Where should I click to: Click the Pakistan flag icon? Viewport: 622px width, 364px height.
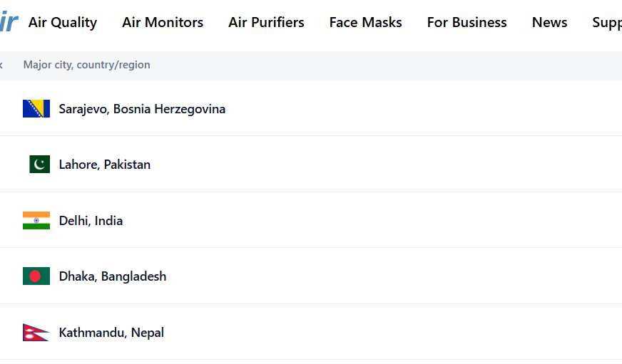pyautogui.click(x=40, y=164)
